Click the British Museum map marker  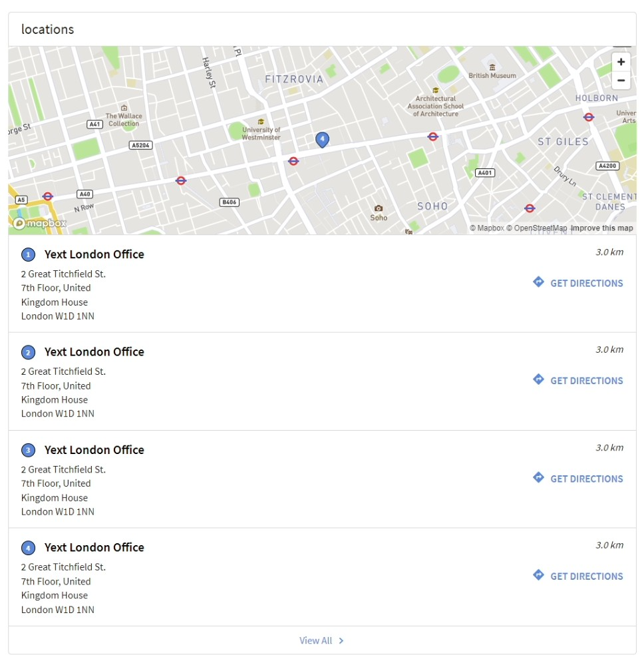[492, 67]
